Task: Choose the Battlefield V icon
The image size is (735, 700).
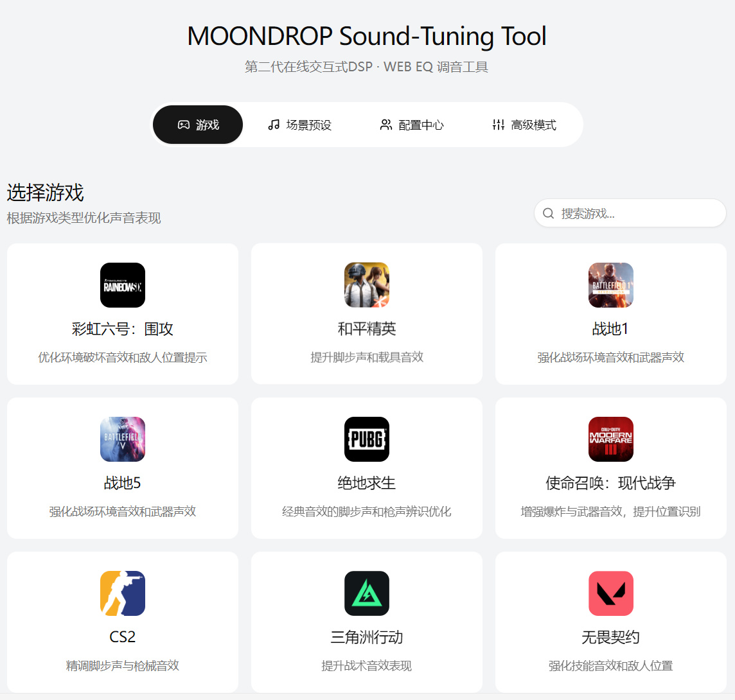Action: (x=123, y=439)
